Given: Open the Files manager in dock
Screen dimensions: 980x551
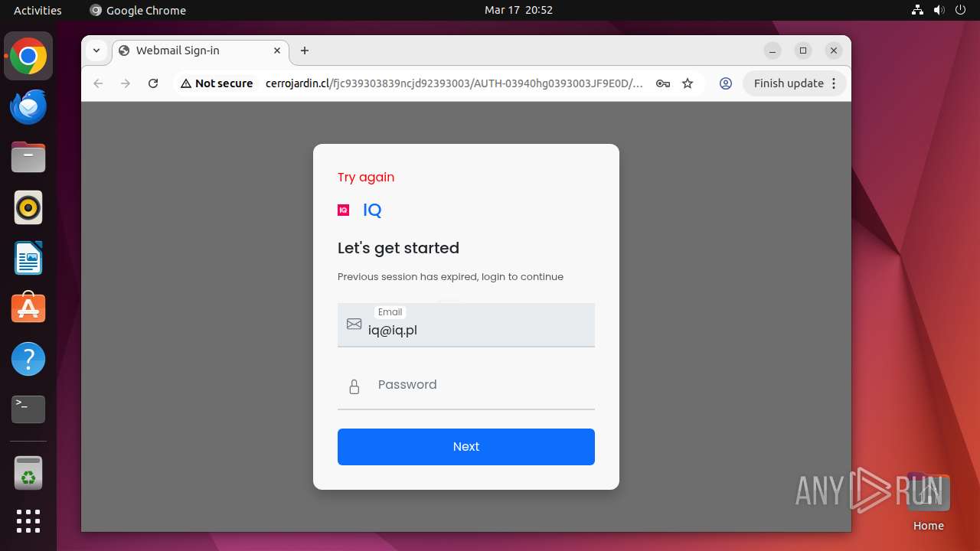Looking at the screenshot, I should point(28,158).
